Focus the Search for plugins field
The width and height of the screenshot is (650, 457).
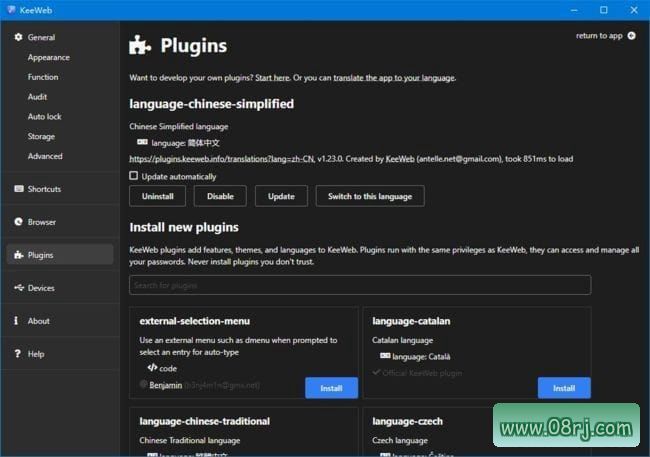tap(360, 285)
